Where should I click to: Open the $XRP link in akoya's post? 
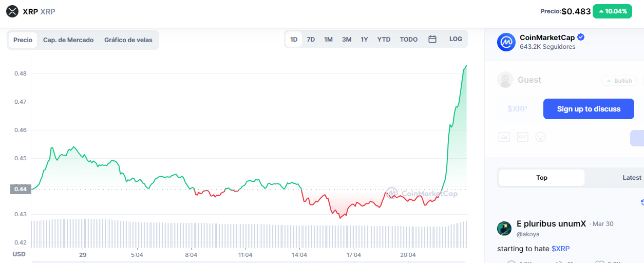pyautogui.click(x=560, y=249)
